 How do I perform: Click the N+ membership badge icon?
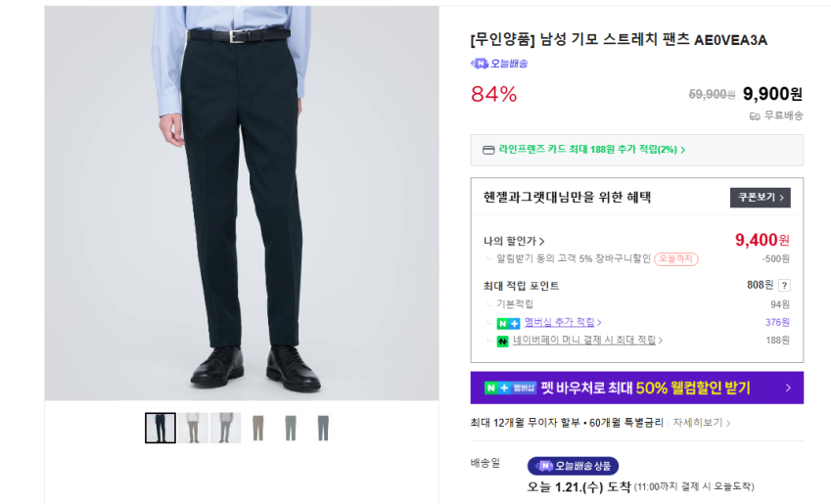coord(508,323)
